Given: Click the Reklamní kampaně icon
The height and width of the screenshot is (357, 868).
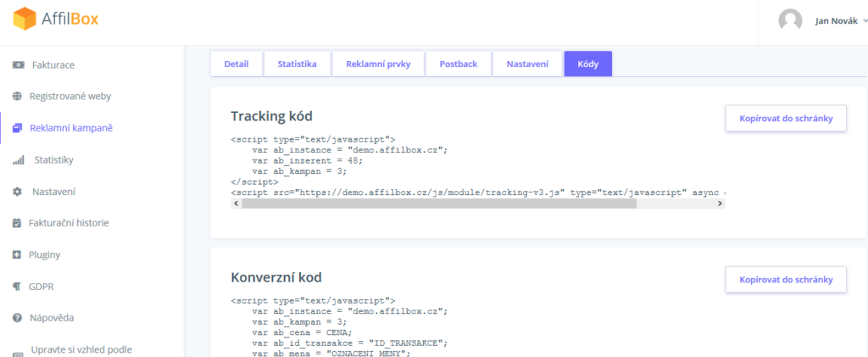Looking at the screenshot, I should pos(17,128).
